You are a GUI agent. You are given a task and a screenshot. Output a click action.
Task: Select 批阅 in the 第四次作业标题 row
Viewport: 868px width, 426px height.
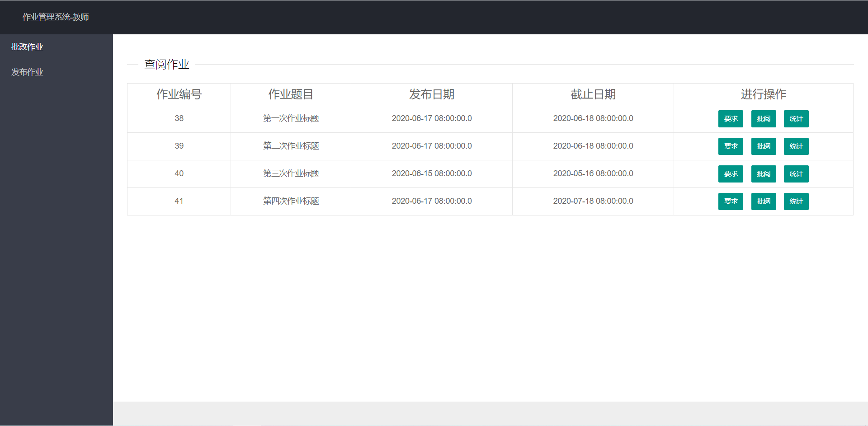764,201
